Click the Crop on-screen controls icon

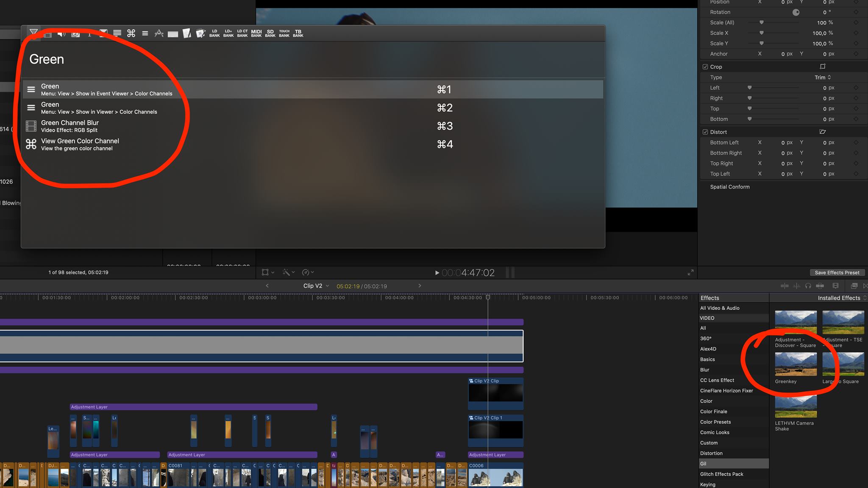[823, 67]
